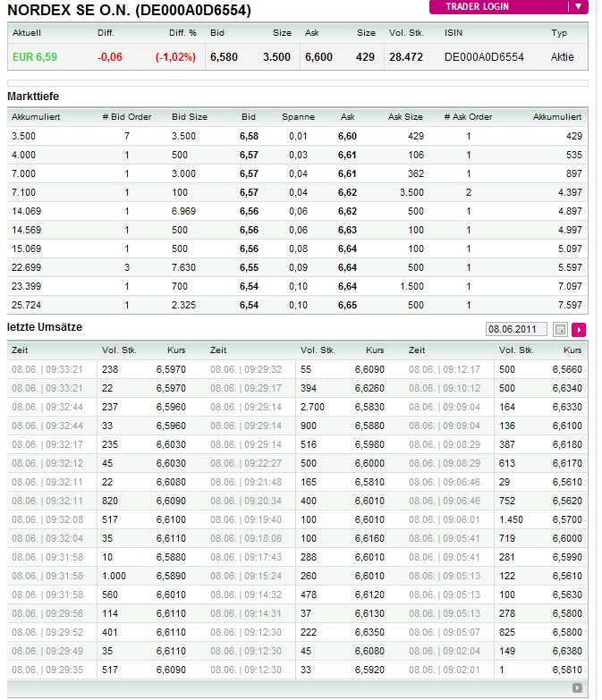Open the calendar date picker icon
Screen dimensions: 602x700
click(561, 329)
